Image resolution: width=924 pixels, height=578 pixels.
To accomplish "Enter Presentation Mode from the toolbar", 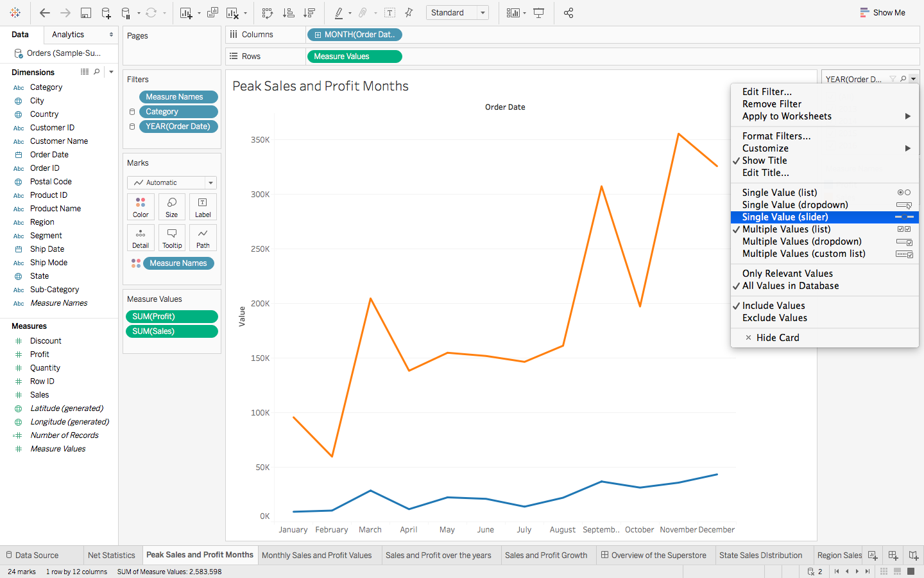I will 539,12.
